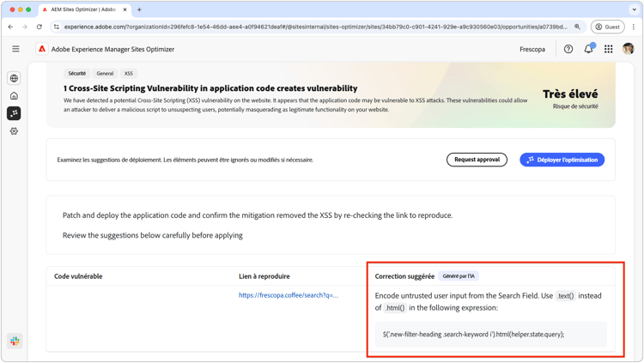Click the Slack icon in sidebar

click(x=15, y=341)
